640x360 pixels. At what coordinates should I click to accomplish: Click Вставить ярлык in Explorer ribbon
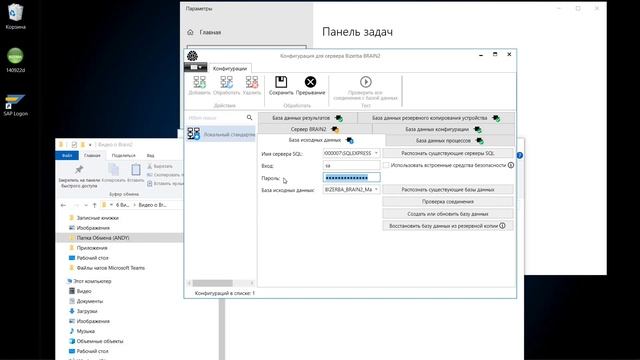click(165, 184)
